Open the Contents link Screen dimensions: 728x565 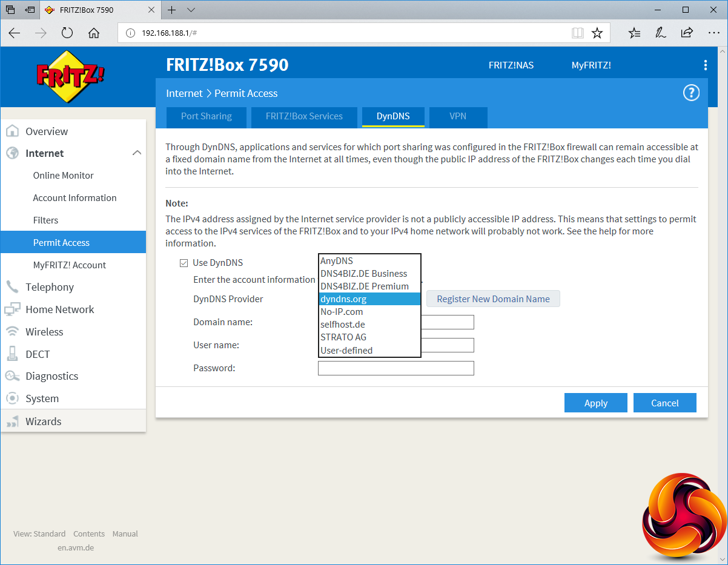89,534
